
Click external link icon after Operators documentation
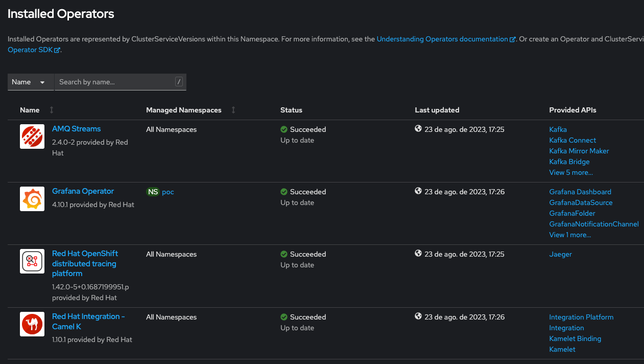tap(512, 39)
